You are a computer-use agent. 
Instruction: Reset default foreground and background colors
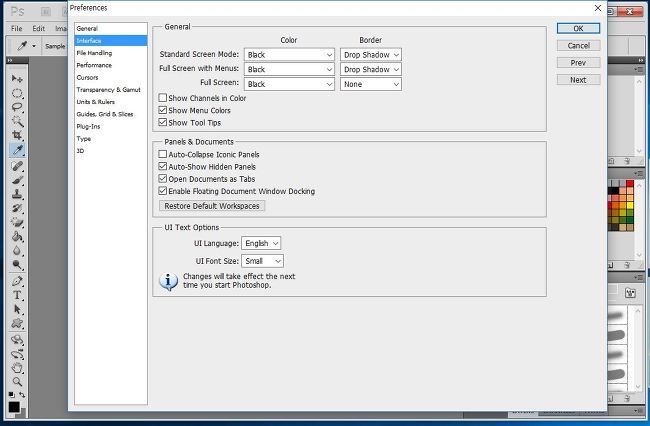pos(12,395)
